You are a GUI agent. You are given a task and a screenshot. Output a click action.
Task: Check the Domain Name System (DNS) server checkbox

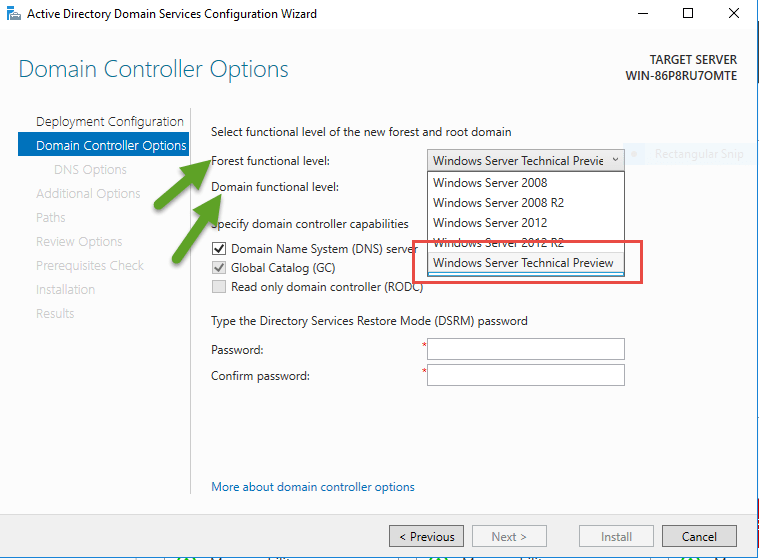pos(219,248)
